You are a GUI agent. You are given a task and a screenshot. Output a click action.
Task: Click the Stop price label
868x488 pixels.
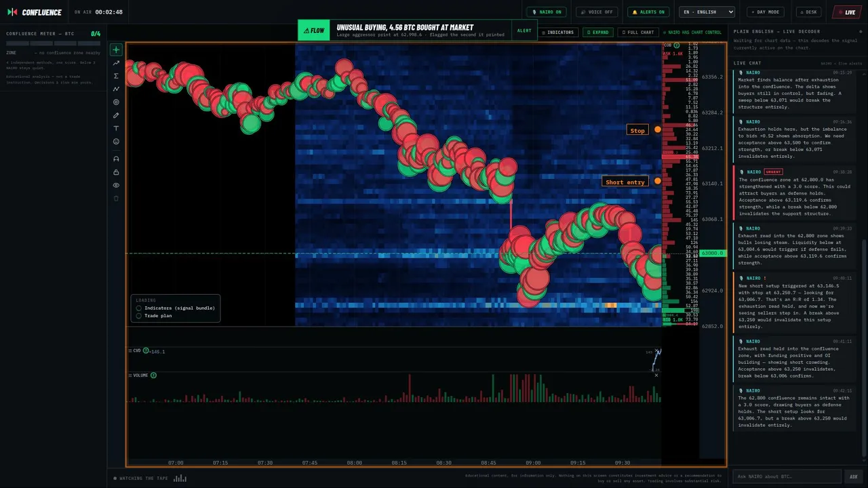pyautogui.click(x=637, y=130)
